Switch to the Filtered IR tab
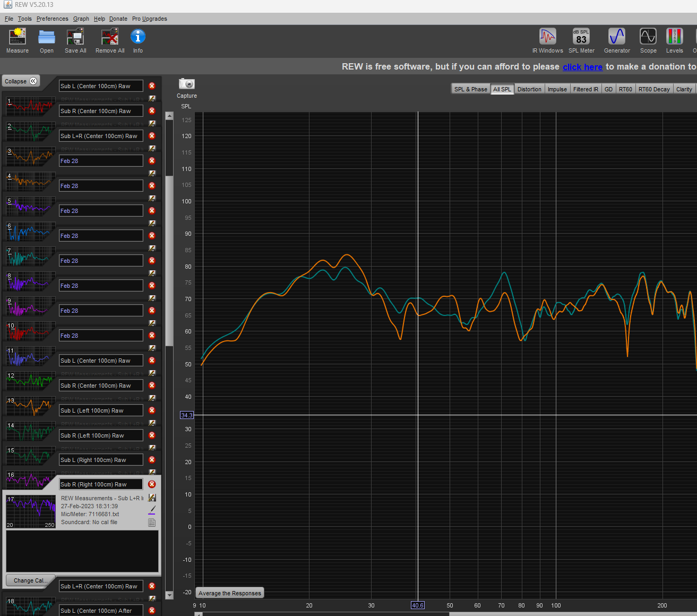This screenshot has height=616, width=697. (586, 89)
